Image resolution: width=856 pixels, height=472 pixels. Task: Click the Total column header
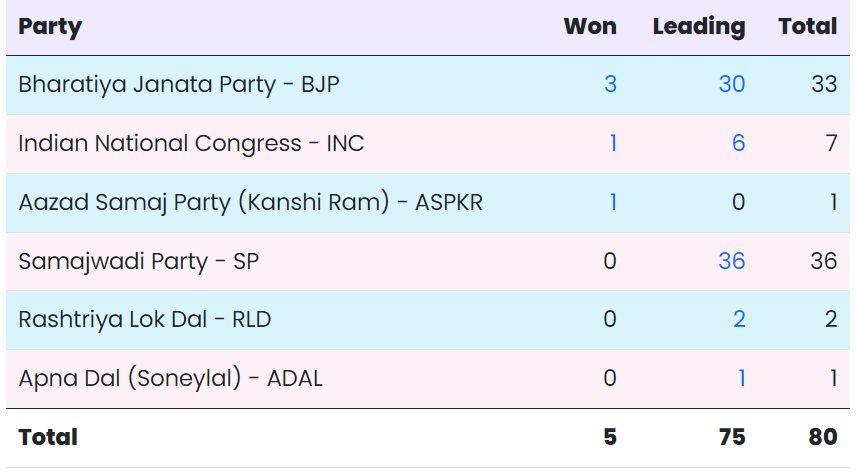(807, 27)
